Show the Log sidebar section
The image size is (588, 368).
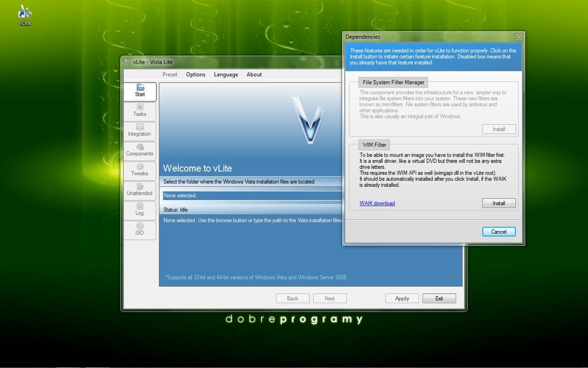point(140,210)
